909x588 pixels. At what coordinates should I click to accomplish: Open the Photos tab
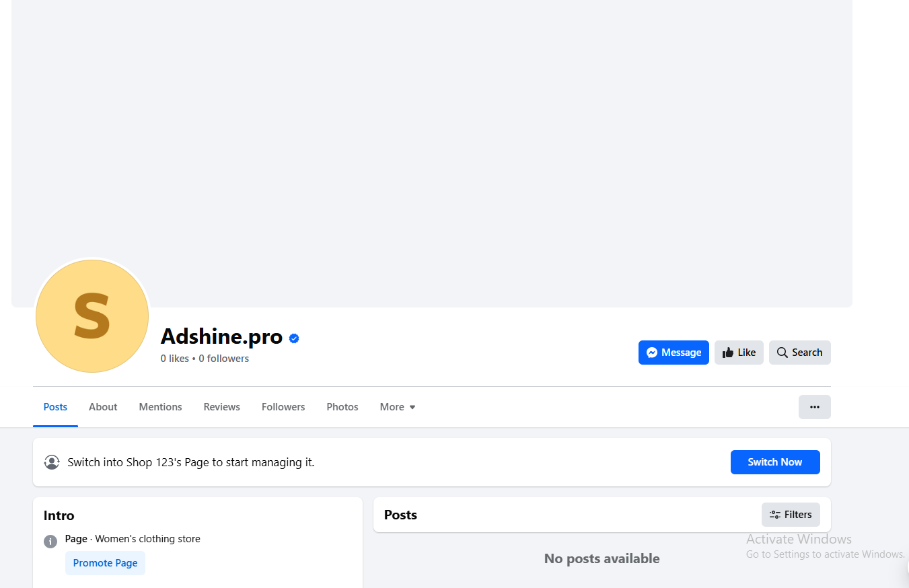coord(342,407)
